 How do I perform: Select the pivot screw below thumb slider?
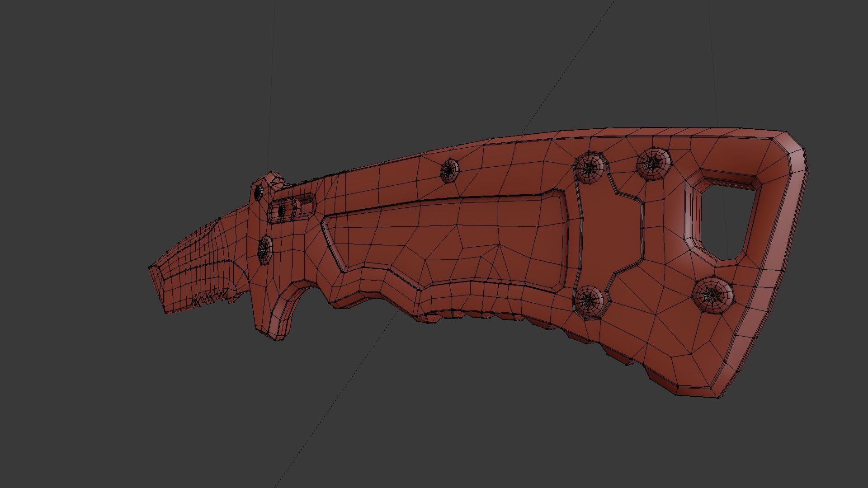tap(265, 250)
